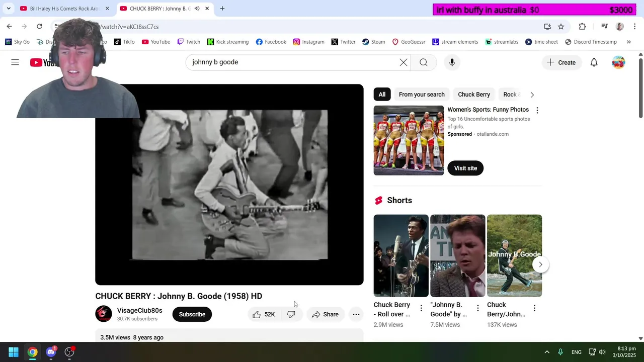This screenshot has height=362, width=644.
Task: Open the TikTok bookmark
Action: [124, 42]
